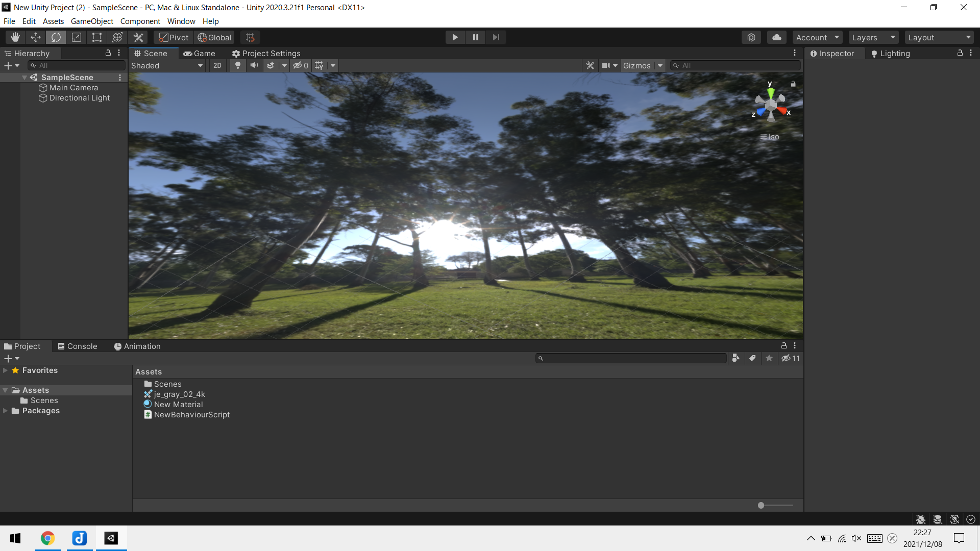Toggle 2D scene view mode
Image resolution: width=980 pixels, height=551 pixels.
pyautogui.click(x=217, y=65)
